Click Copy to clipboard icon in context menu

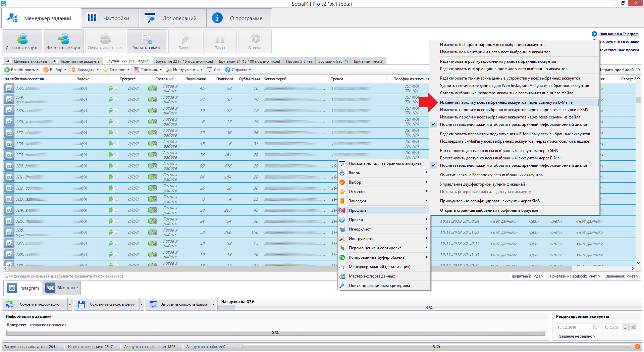(x=342, y=257)
